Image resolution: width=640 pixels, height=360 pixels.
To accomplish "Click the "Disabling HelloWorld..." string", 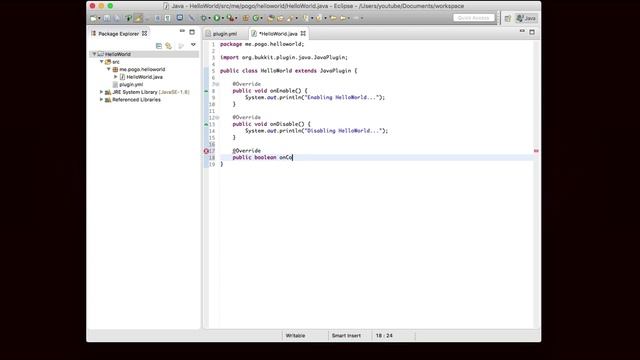I will tap(343, 131).
